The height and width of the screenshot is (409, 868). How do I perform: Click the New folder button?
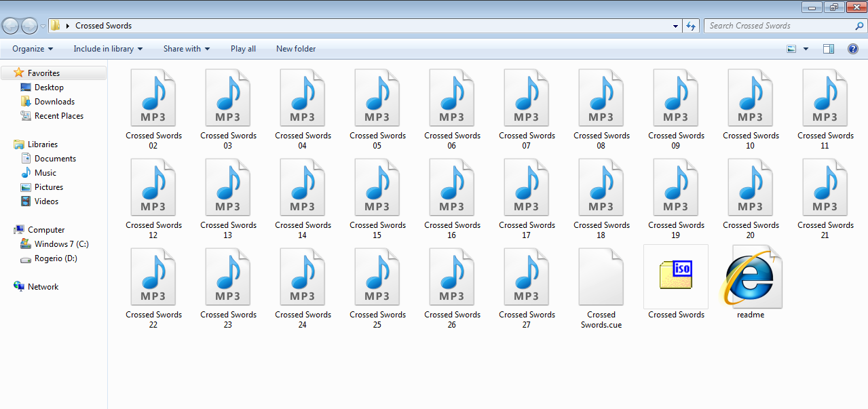pos(296,49)
